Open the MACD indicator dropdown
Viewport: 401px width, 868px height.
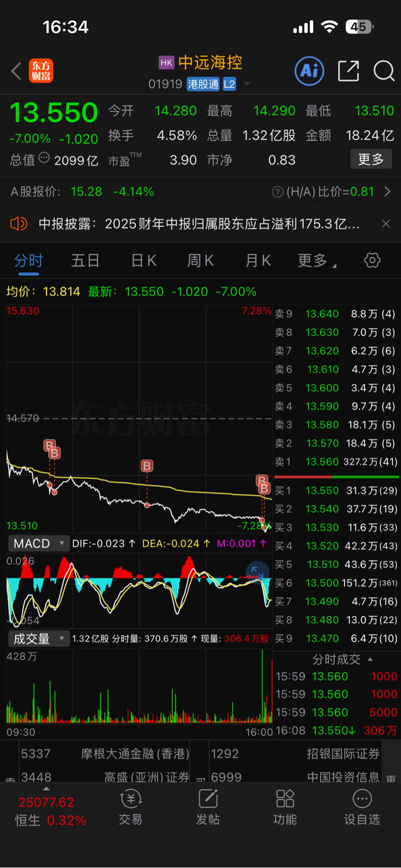click(x=39, y=543)
